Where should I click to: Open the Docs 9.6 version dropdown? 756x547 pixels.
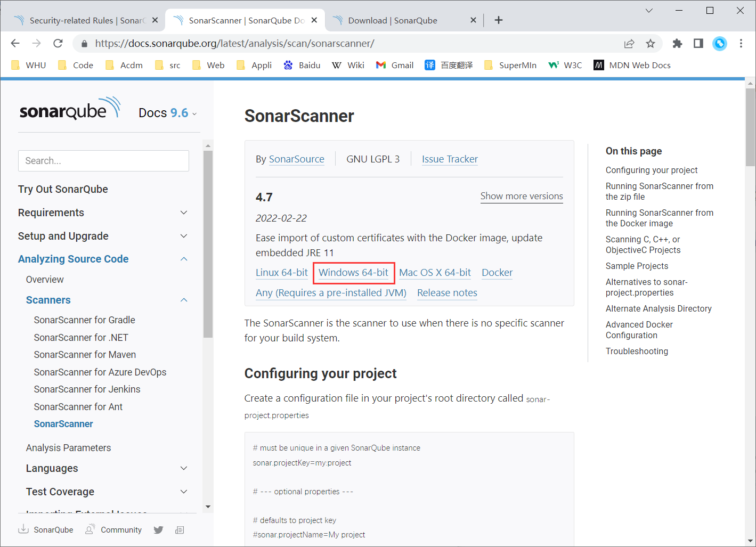pyautogui.click(x=168, y=113)
